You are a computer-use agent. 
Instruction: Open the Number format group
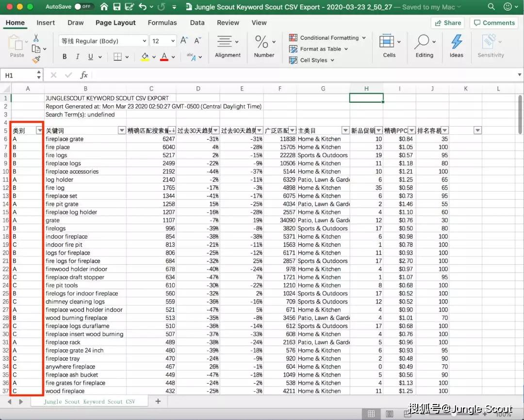tap(264, 47)
